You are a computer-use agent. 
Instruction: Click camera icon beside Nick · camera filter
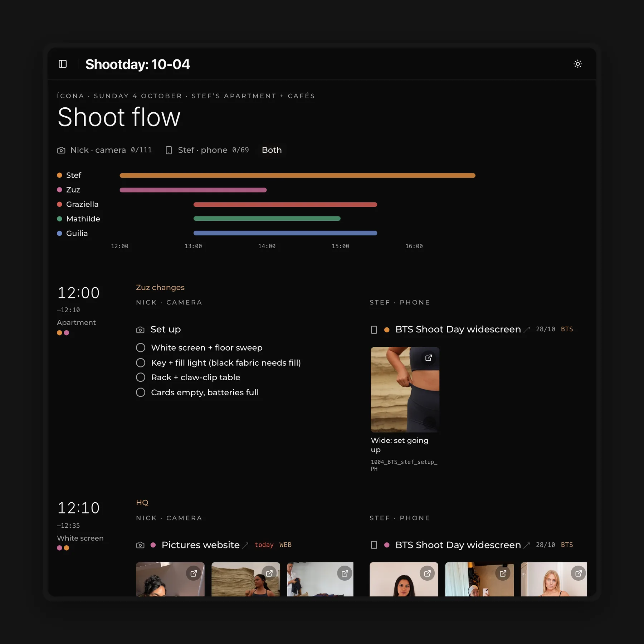pyautogui.click(x=61, y=150)
